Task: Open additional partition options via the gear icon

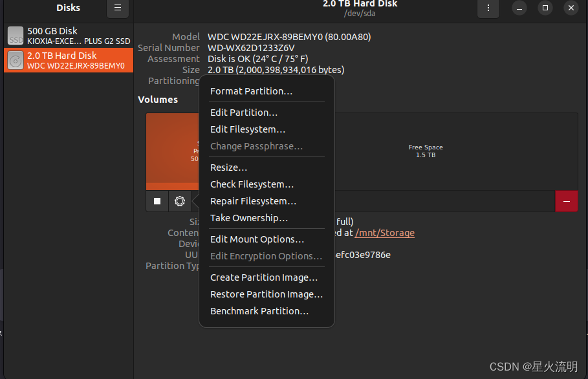Action: click(179, 201)
